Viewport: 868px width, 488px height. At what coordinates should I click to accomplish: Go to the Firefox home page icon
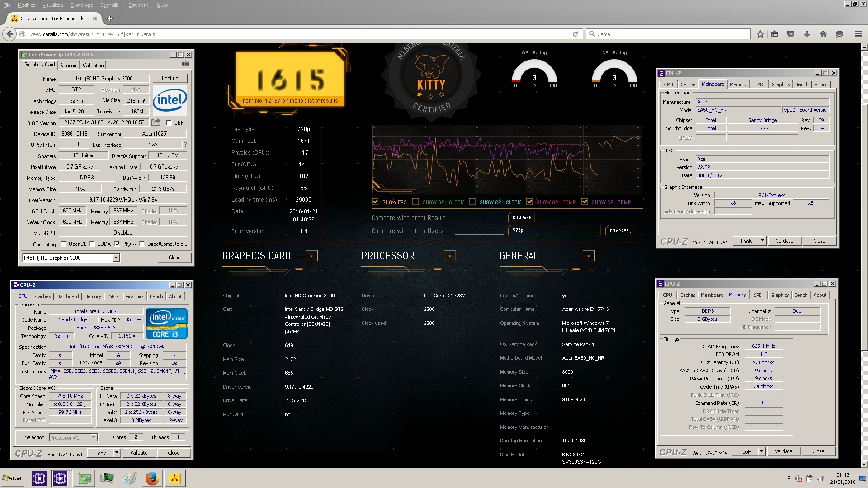click(x=823, y=34)
